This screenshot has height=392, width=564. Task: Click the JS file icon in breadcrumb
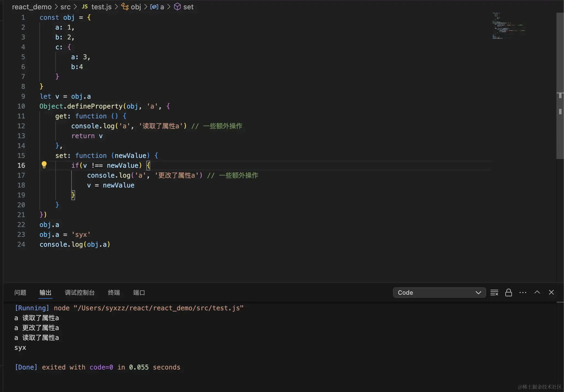85,7
